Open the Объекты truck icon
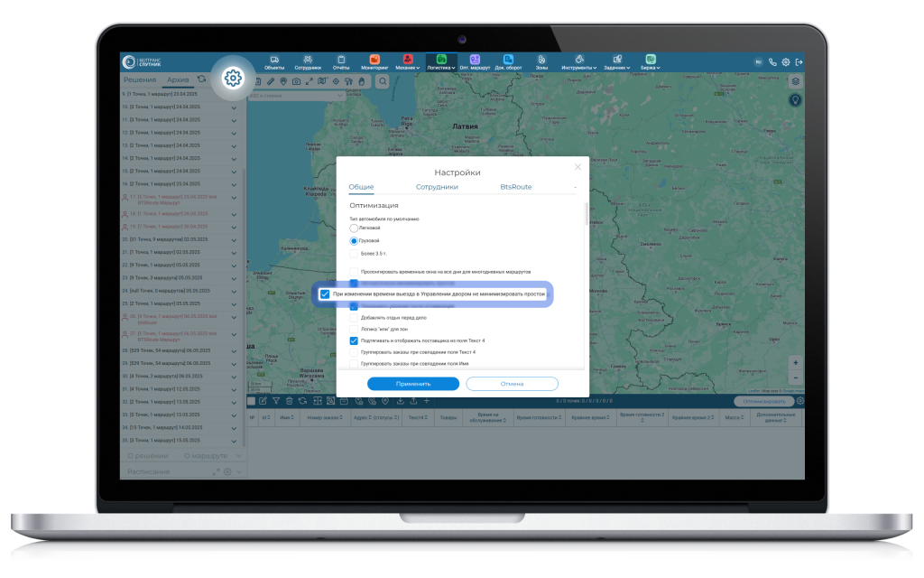Screen dimensions: 924x578 point(274,61)
